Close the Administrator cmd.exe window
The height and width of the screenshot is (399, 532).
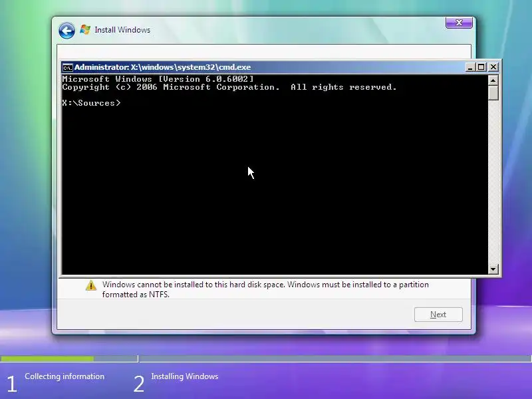click(493, 67)
